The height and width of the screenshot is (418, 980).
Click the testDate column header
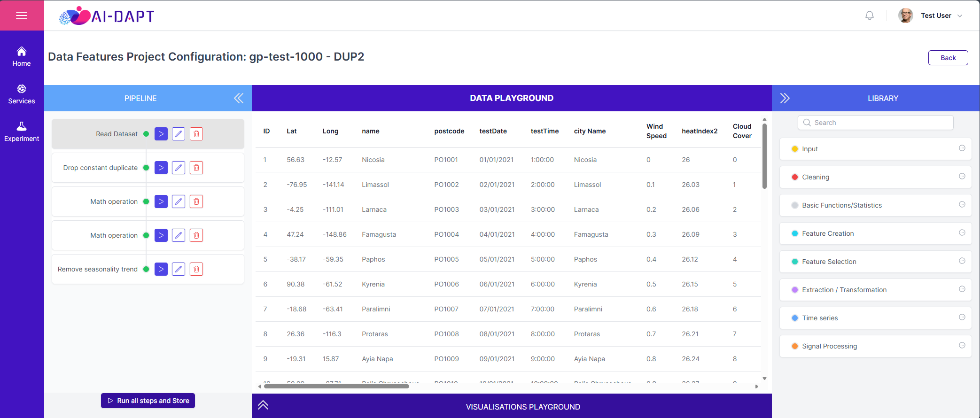[x=493, y=131]
